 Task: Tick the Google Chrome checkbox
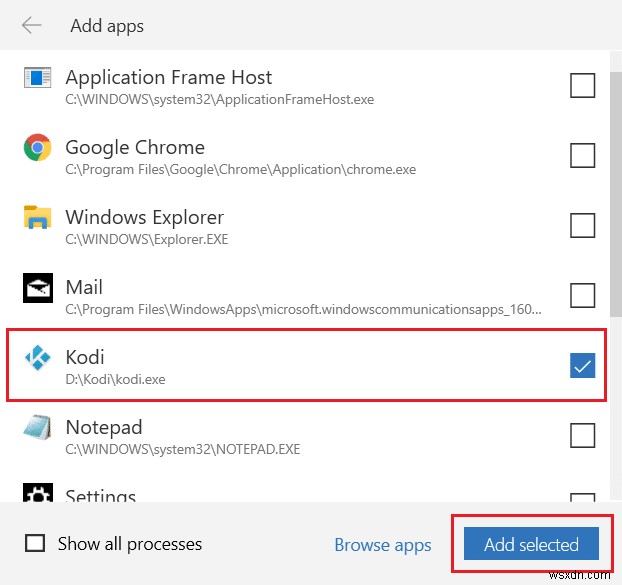(x=582, y=156)
